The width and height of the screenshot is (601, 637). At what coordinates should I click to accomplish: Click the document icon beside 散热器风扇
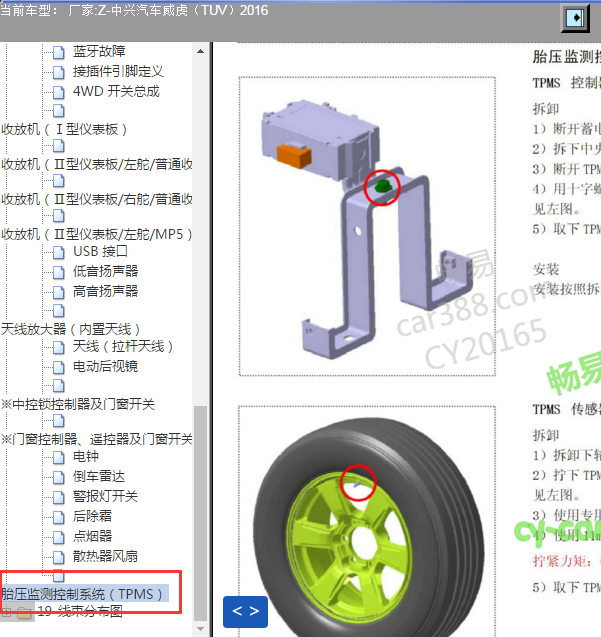pyautogui.click(x=58, y=557)
